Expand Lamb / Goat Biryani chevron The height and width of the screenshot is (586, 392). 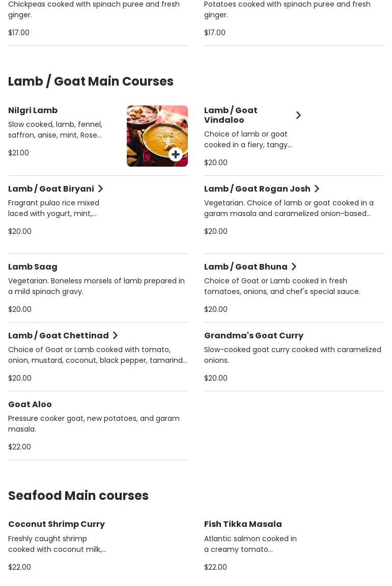point(100,189)
